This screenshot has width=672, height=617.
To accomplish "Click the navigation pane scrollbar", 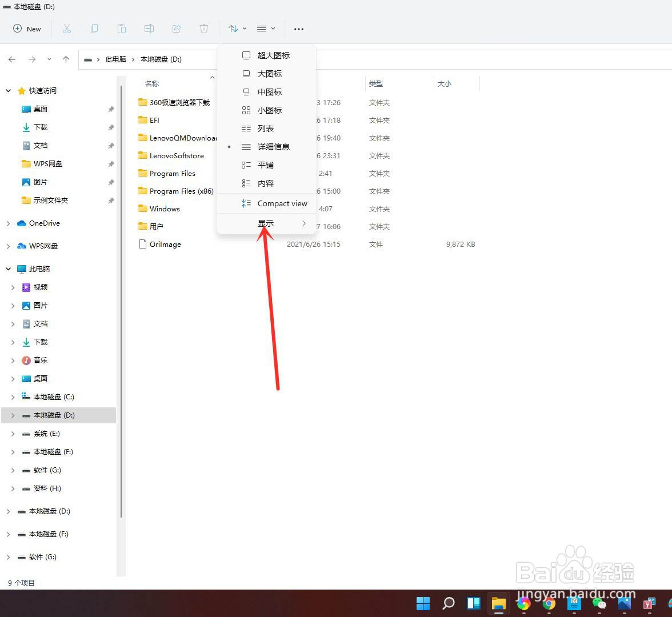I will pos(121,302).
